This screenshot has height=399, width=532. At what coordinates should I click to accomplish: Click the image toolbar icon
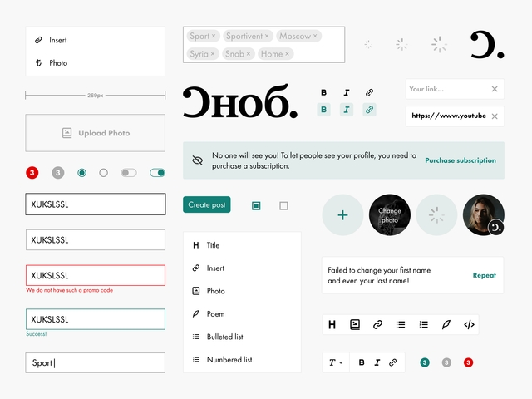pyautogui.click(x=355, y=325)
